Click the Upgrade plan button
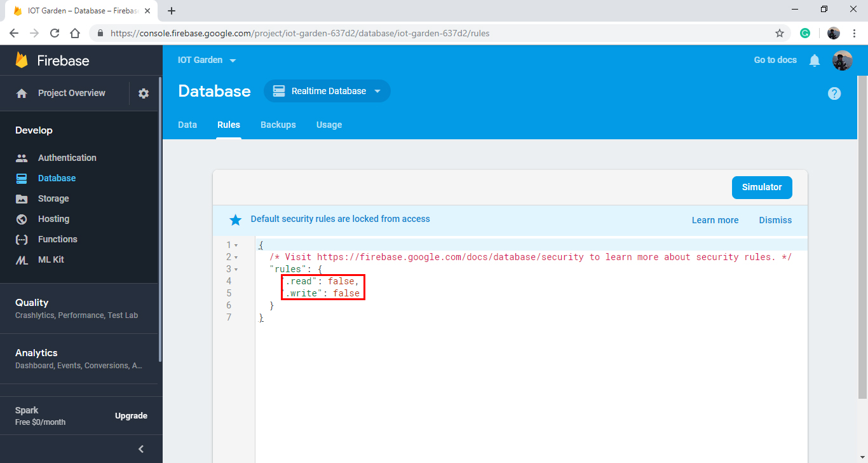Viewport: 868px width, 463px height. 131,416
